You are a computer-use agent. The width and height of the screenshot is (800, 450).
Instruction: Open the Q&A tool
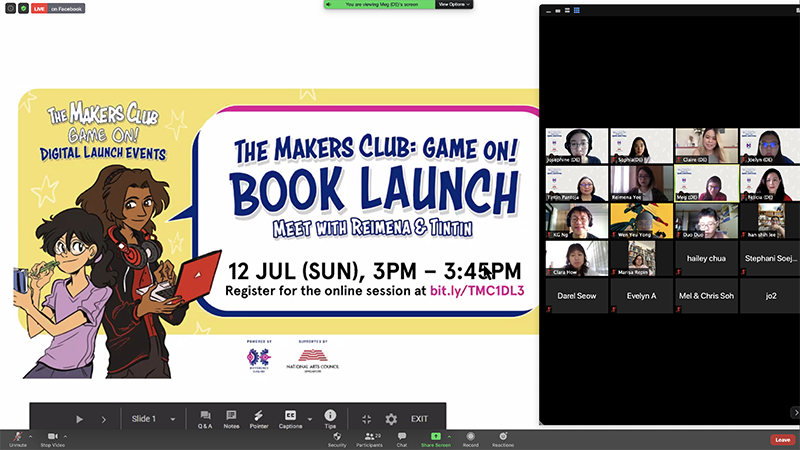click(205, 419)
